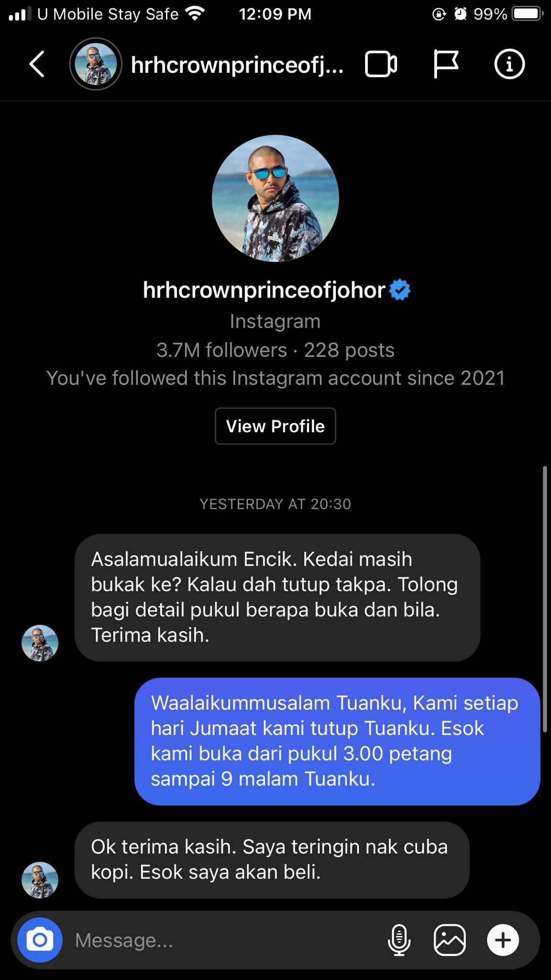Tap the back arrow icon
Image resolution: width=551 pixels, height=980 pixels.
click(37, 64)
